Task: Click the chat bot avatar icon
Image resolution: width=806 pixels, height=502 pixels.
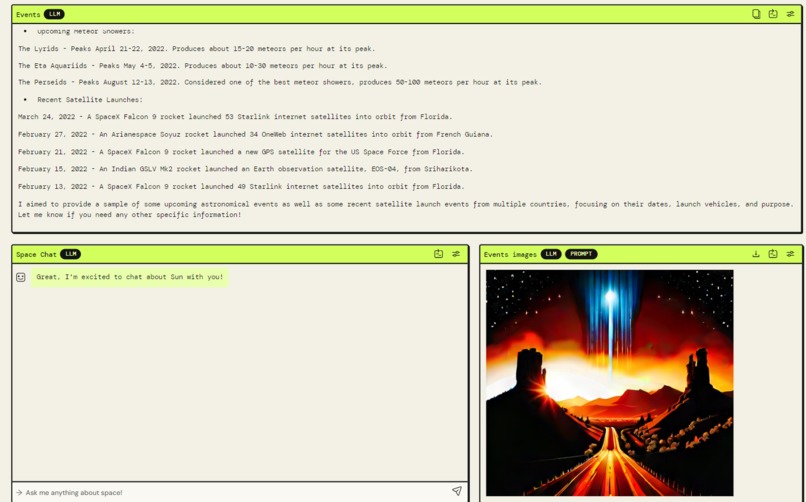Action: click(21, 277)
